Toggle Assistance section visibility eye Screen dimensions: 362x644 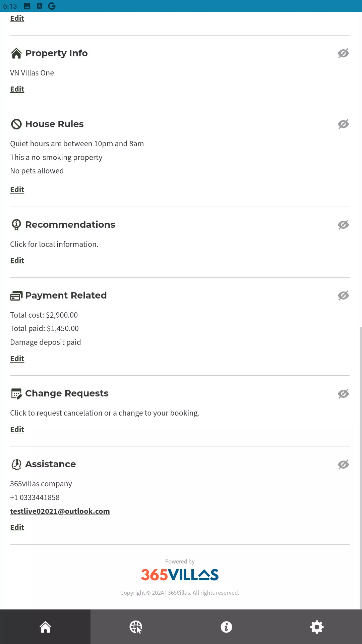(343, 465)
